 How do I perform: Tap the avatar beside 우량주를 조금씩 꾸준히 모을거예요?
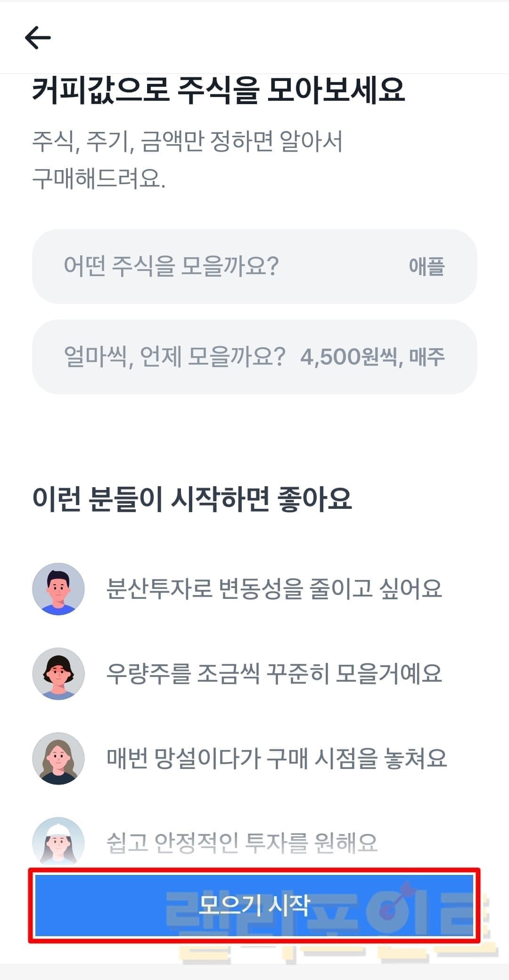point(58,673)
